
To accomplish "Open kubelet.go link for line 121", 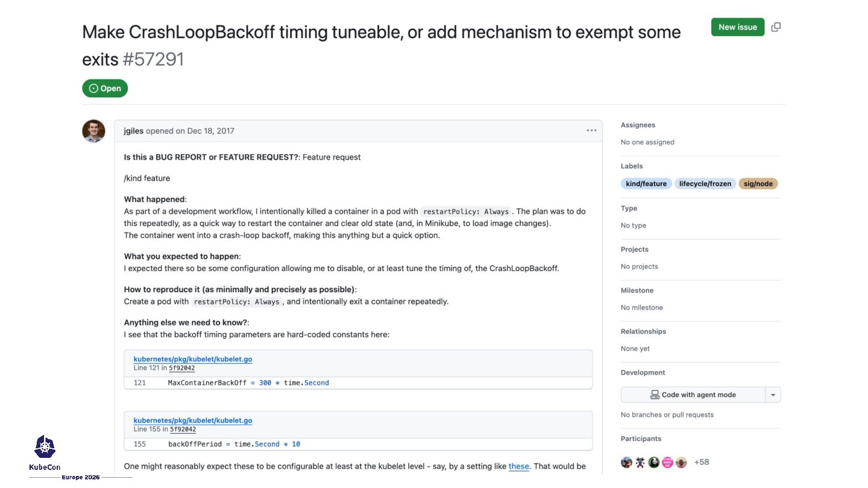I will 193,359.
